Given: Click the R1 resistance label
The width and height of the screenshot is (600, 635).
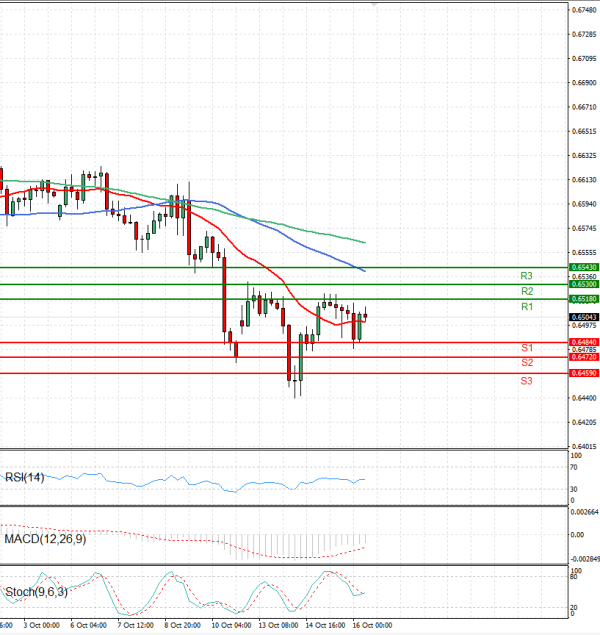Looking at the screenshot, I should [x=526, y=307].
